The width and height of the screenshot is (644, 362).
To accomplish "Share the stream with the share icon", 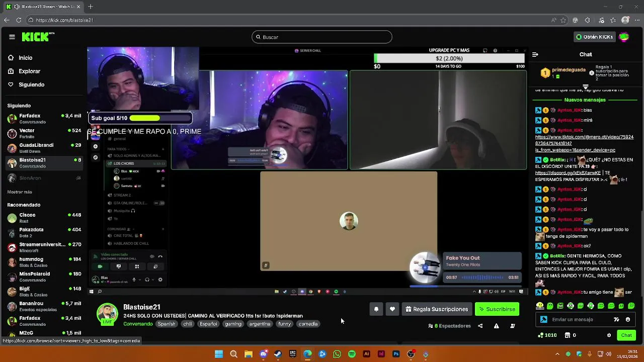I will [480, 326].
